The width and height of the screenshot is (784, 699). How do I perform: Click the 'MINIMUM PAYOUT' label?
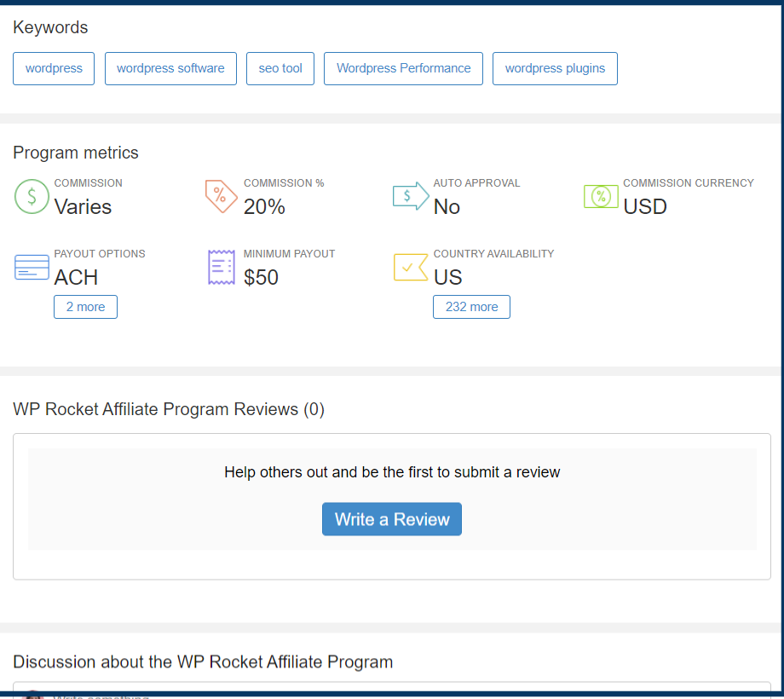coord(289,253)
